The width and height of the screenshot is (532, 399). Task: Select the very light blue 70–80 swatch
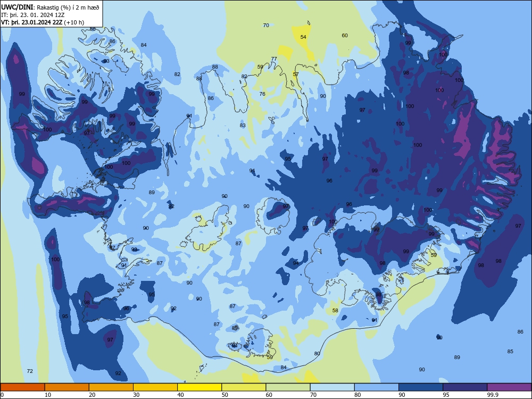[x=332, y=387]
